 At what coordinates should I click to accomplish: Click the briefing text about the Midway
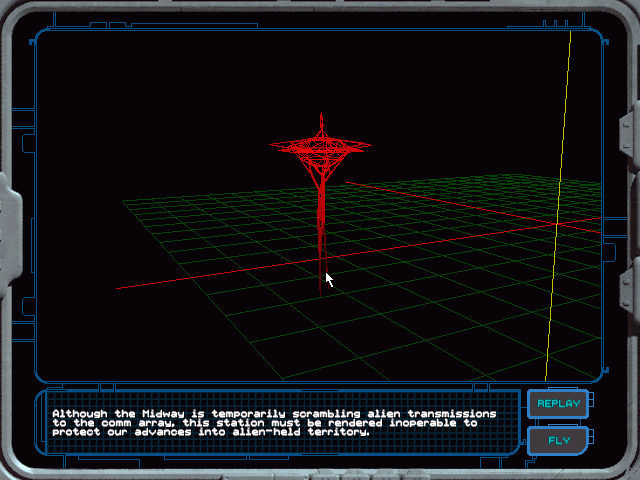click(x=274, y=423)
